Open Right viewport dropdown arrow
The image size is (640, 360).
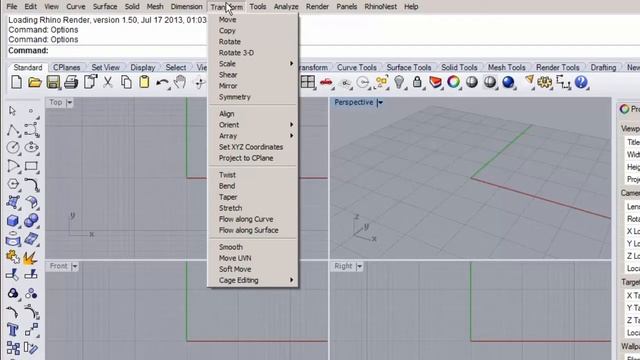pos(360,267)
